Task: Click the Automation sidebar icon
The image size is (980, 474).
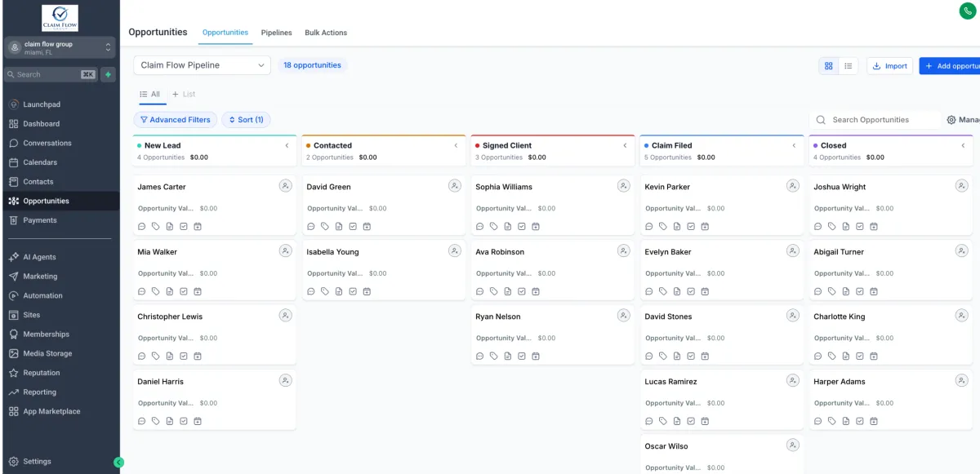Action: pyautogui.click(x=14, y=295)
